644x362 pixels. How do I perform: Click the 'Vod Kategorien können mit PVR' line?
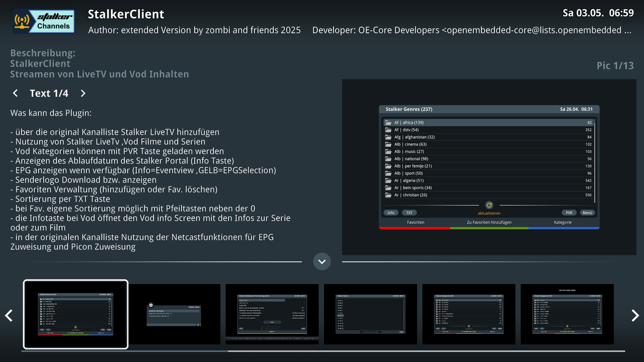117,151
